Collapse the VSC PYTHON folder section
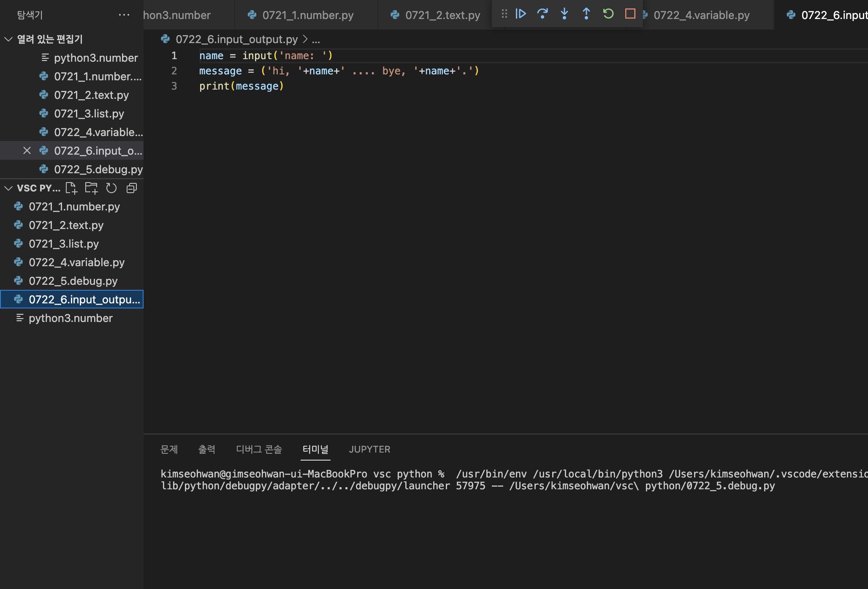This screenshot has height=589, width=868. tap(8, 188)
